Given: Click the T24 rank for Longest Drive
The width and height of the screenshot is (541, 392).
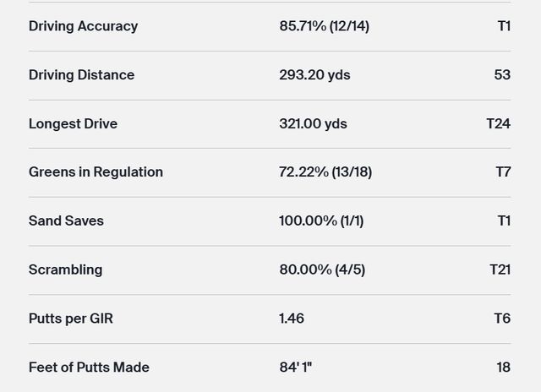Looking at the screenshot, I should [498, 124].
